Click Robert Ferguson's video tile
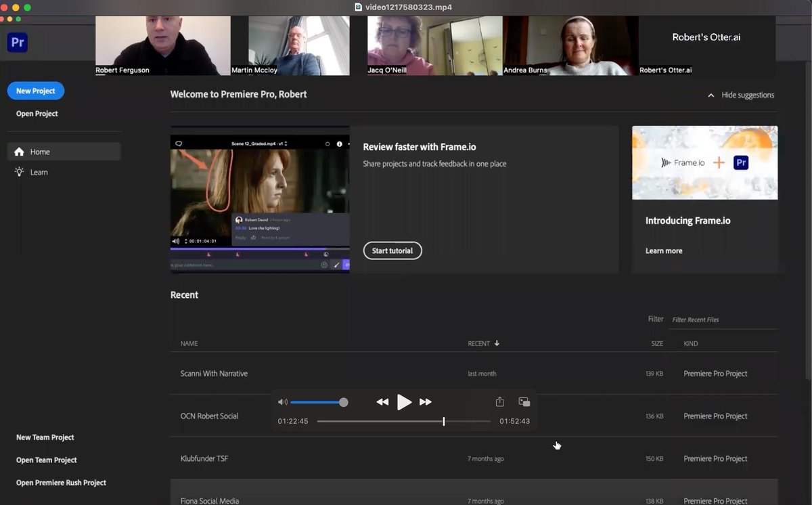This screenshot has width=812, height=505. (x=163, y=45)
